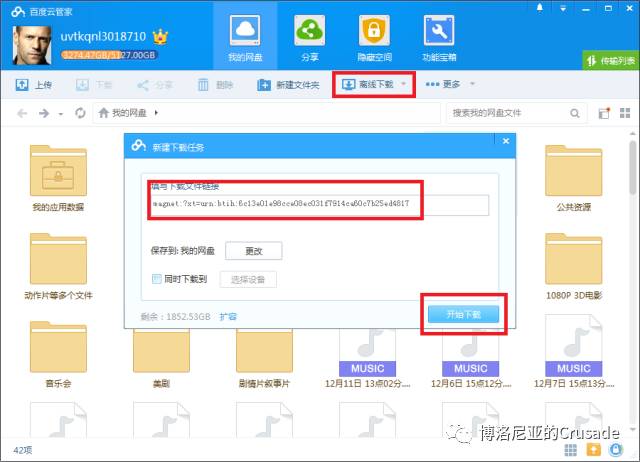
Task: Click the 上传 upload icon
Action: coord(22,85)
